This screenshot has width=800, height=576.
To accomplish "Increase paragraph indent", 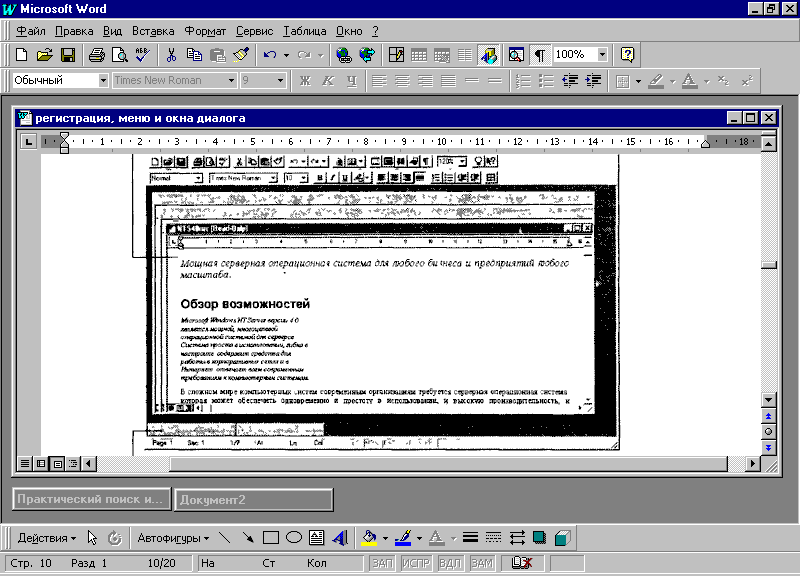I will tap(593, 81).
